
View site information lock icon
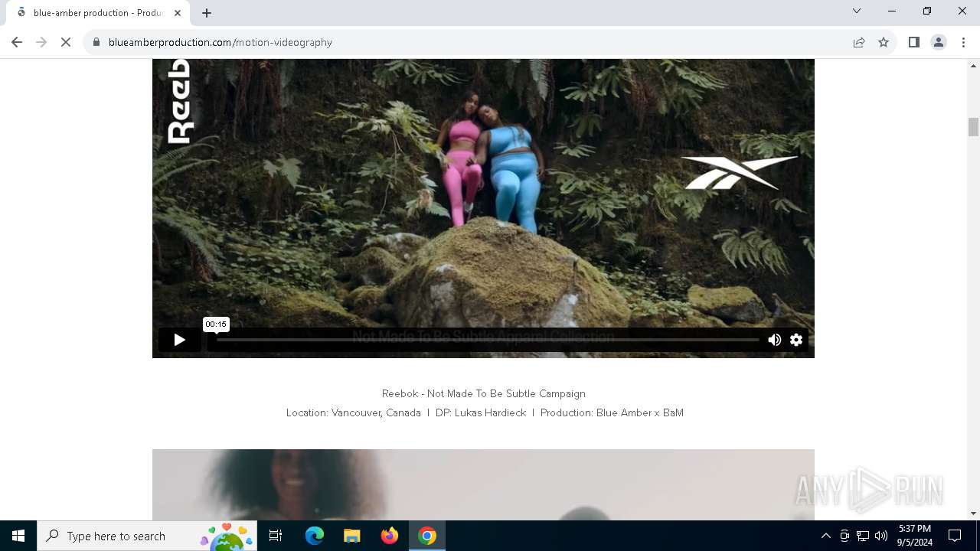click(x=96, y=42)
